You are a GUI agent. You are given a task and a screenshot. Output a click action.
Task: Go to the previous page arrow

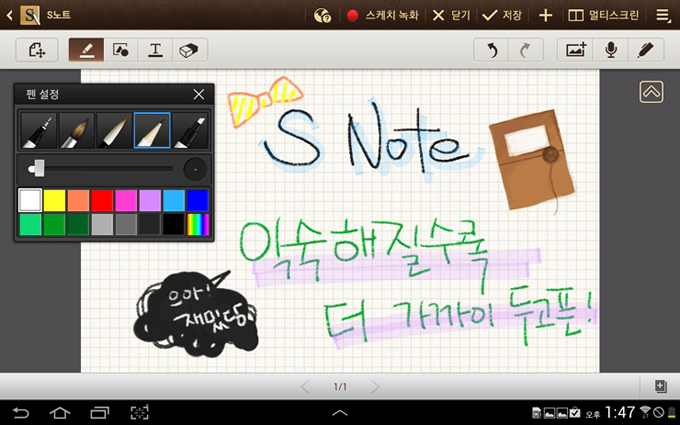305,386
